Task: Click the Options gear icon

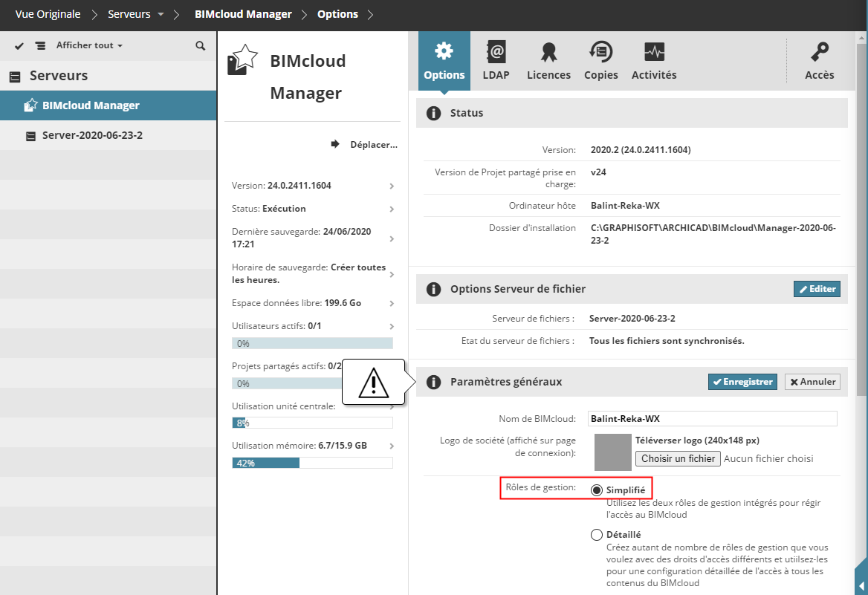Action: tap(444, 51)
